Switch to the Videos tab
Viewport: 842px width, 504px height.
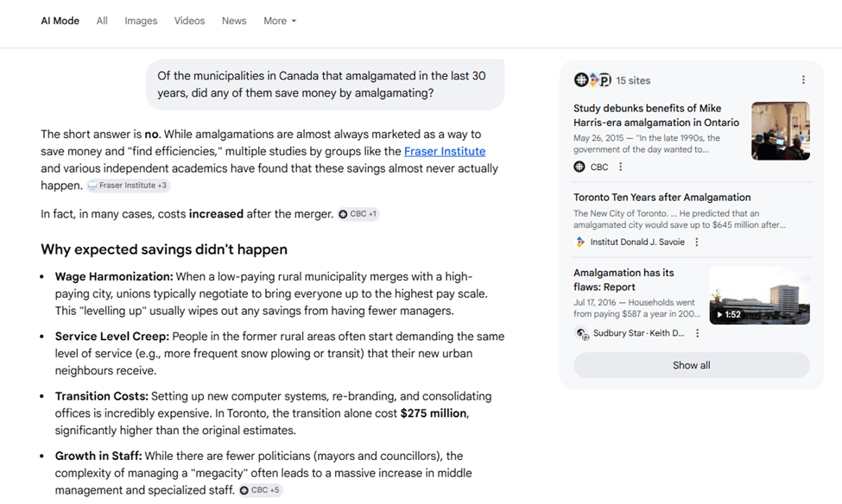coord(189,21)
